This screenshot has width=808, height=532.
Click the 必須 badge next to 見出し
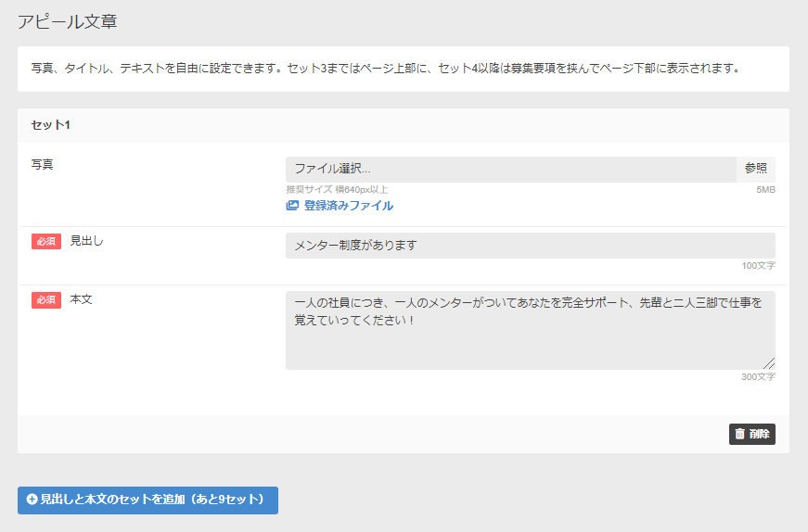46,241
